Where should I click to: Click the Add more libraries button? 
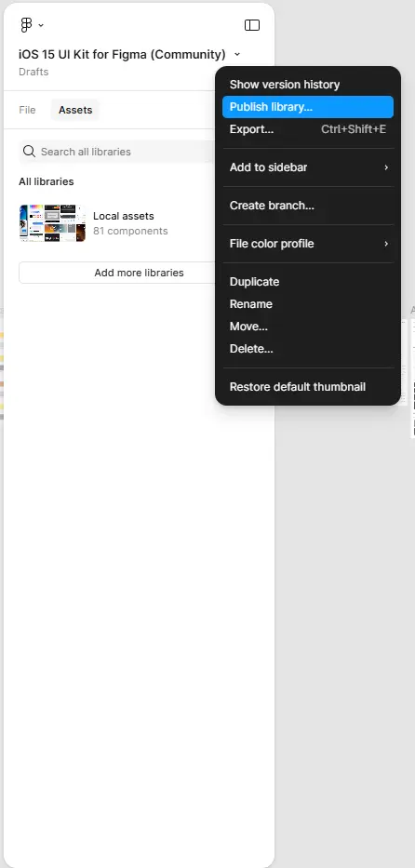click(x=139, y=273)
